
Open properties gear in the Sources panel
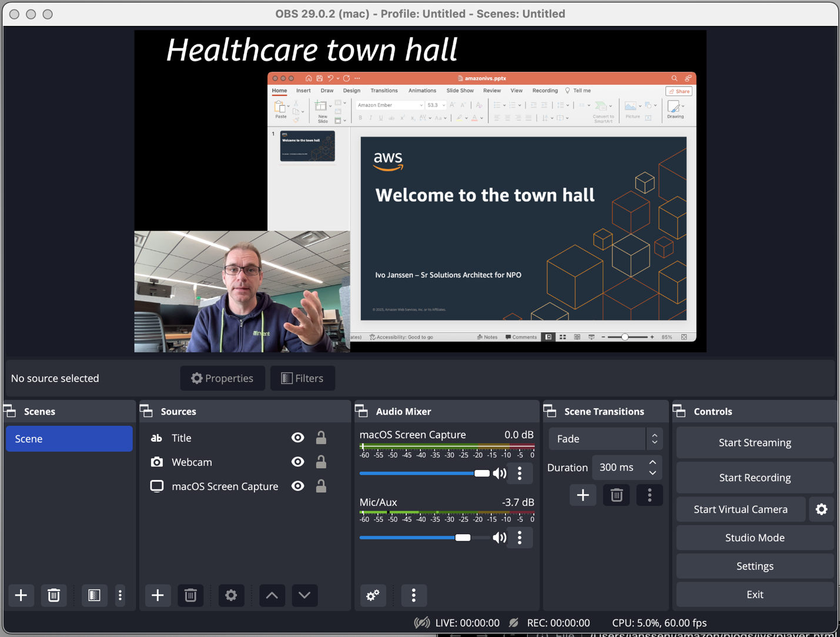coord(231,595)
